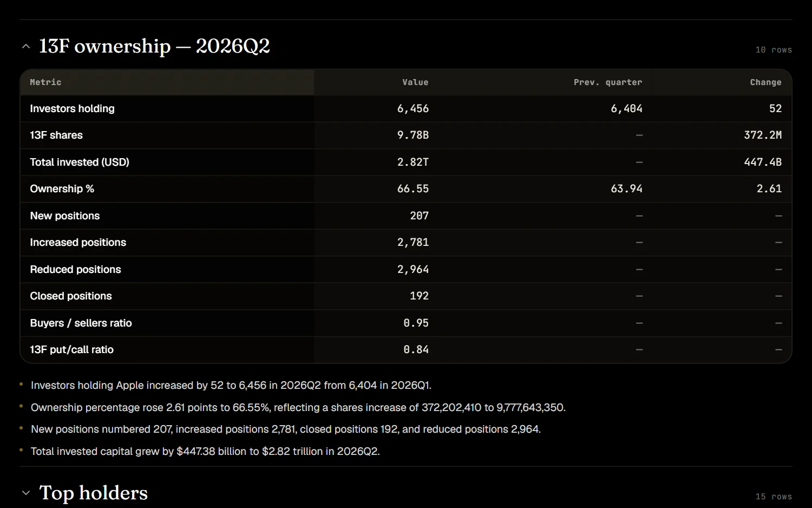Expand the Top holders section chevron
The height and width of the screenshot is (508, 812).
point(26,493)
